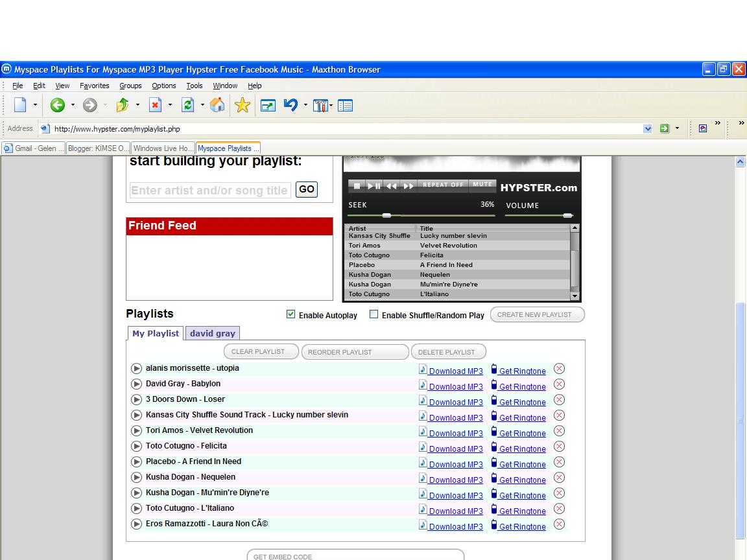Open the File menu

point(18,86)
